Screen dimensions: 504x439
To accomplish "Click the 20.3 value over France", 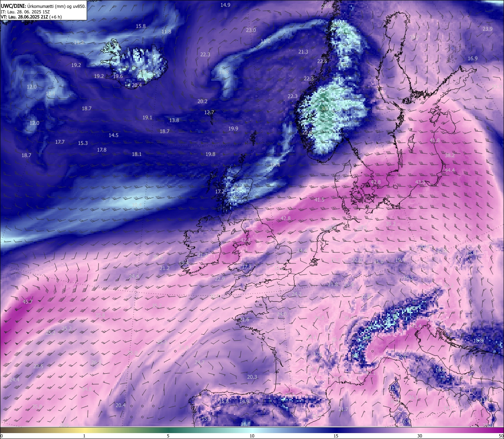I will (x=252, y=377).
